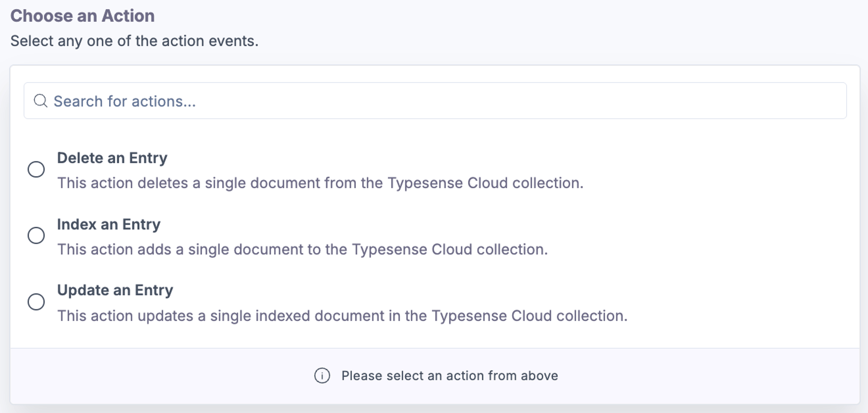The width and height of the screenshot is (868, 413).
Task: Select the Delete an Entry radio button
Action: tap(36, 169)
